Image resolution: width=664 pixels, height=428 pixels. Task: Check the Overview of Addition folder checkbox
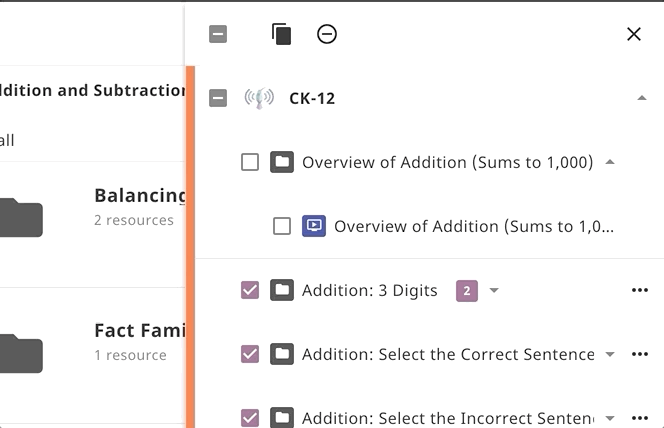click(x=250, y=162)
